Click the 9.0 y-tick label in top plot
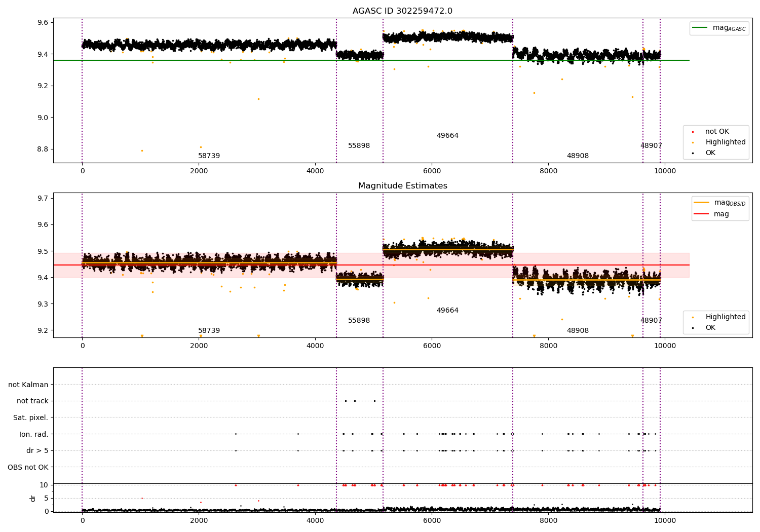Screen dimensions: 760x532 (43, 118)
